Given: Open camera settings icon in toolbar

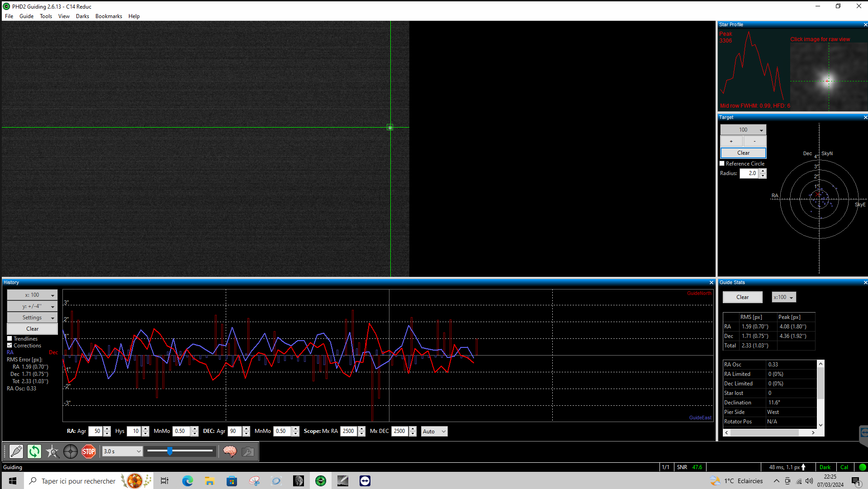Looking at the screenshot, I should point(248,451).
